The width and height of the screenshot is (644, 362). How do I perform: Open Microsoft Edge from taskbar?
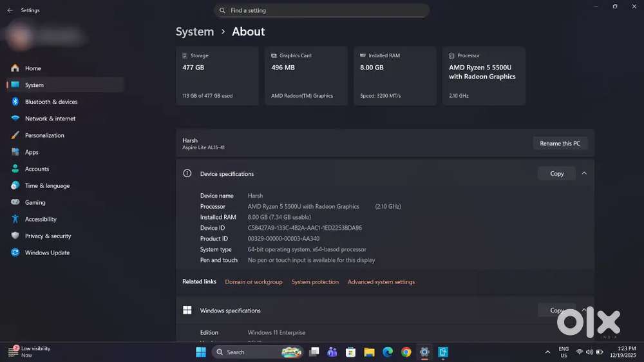pyautogui.click(x=388, y=352)
